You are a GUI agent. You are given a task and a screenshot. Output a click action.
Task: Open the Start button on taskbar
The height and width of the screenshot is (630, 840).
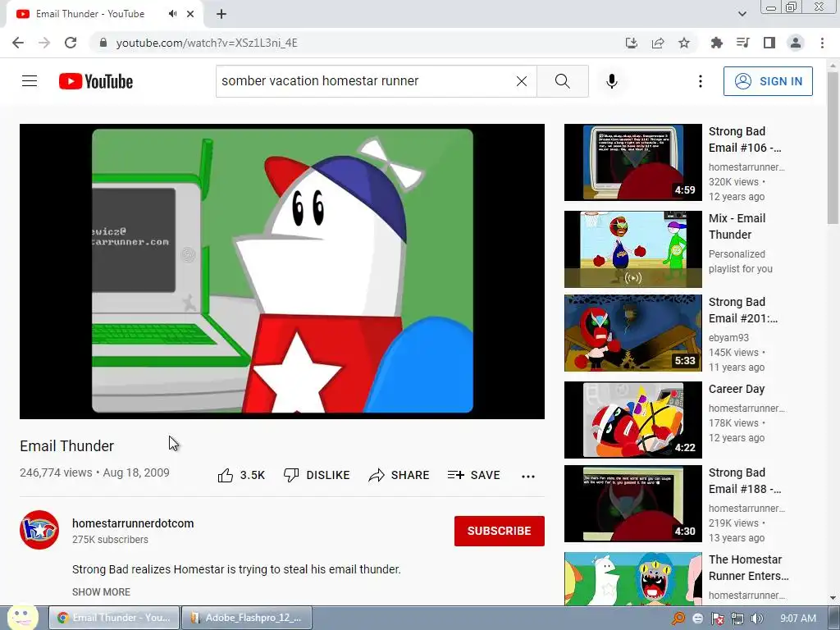pos(21,618)
